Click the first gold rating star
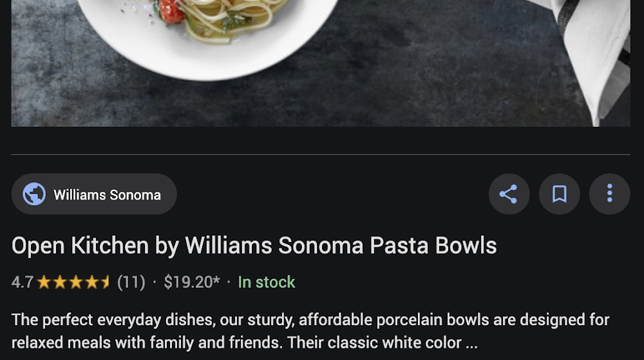The image size is (644, 360). [44, 282]
